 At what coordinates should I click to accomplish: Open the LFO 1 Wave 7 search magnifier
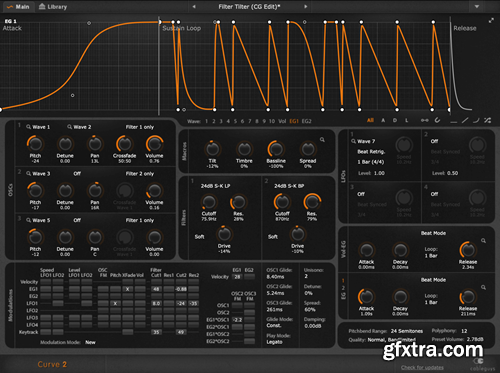[353, 141]
